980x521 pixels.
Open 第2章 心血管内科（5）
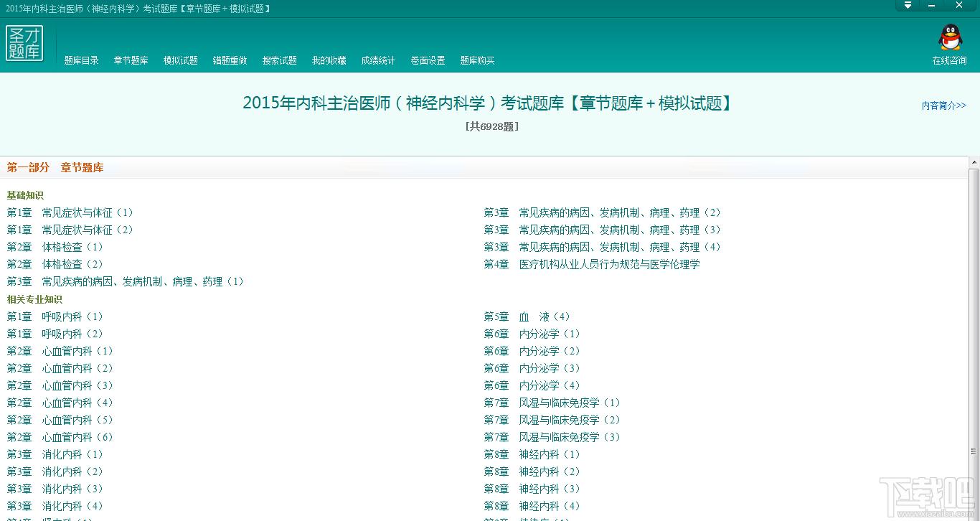[60, 420]
